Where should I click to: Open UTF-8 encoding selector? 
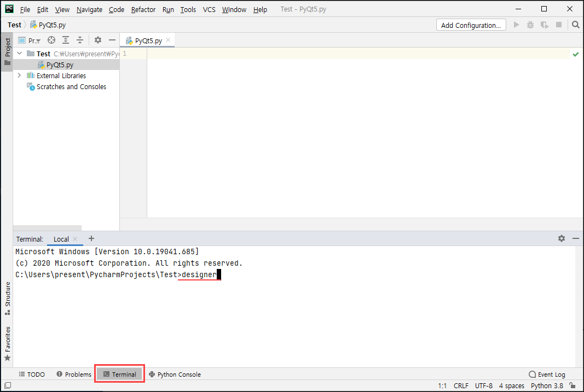click(483, 385)
